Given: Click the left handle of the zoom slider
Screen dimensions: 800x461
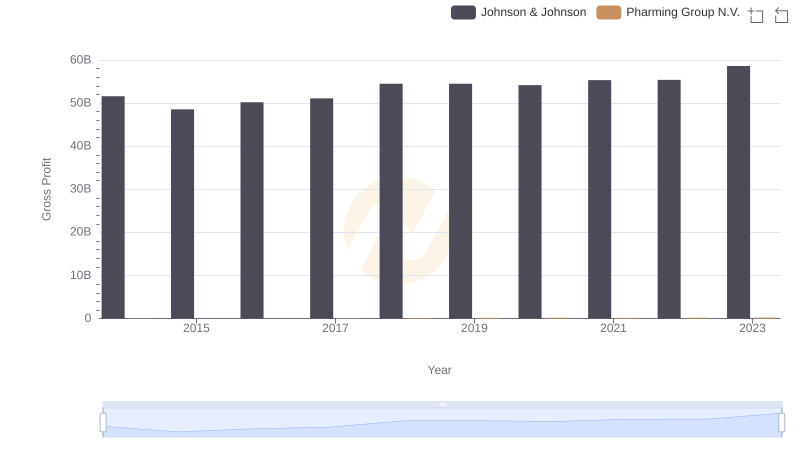Looking at the screenshot, I should 103,422.
